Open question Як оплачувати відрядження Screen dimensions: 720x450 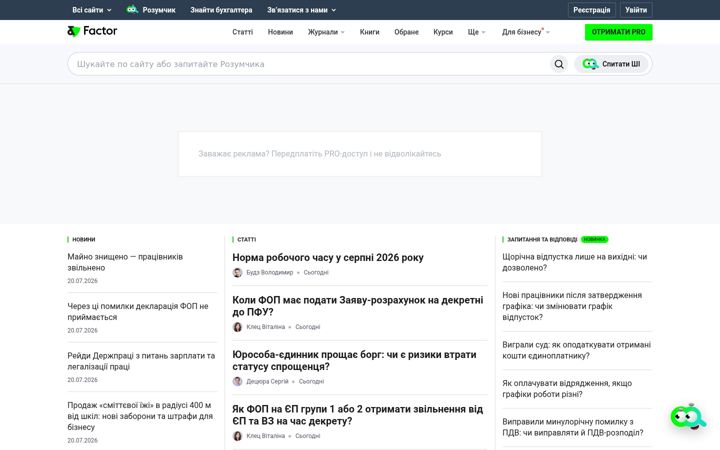pos(567,389)
